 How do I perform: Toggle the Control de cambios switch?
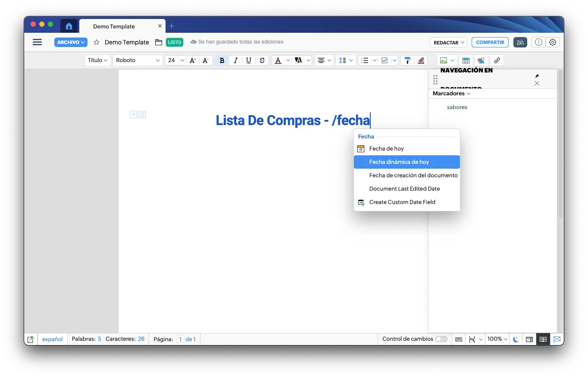[x=441, y=339]
